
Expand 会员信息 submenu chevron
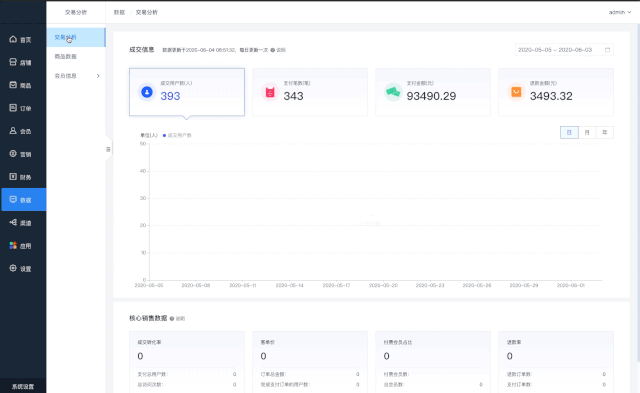(x=98, y=76)
